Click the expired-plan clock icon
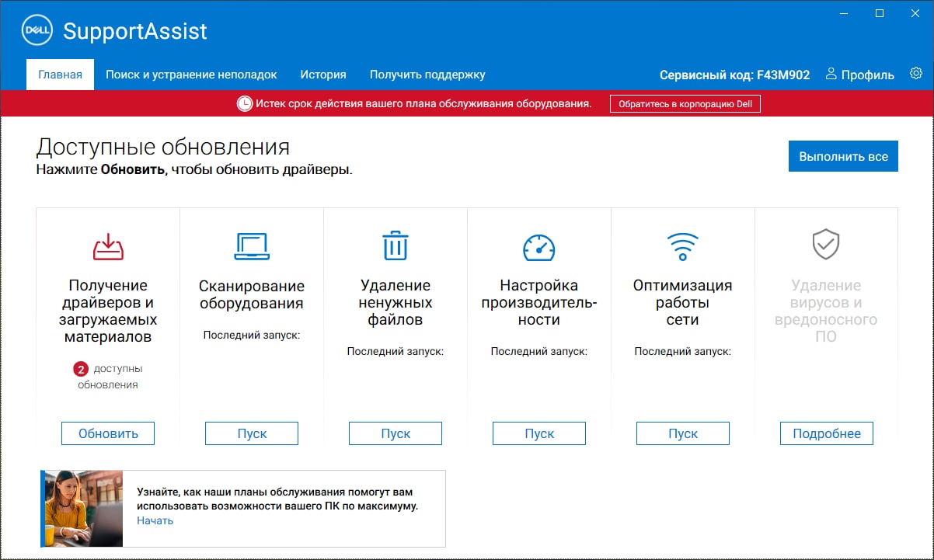Viewport: 934px width, 560px height. [245, 103]
